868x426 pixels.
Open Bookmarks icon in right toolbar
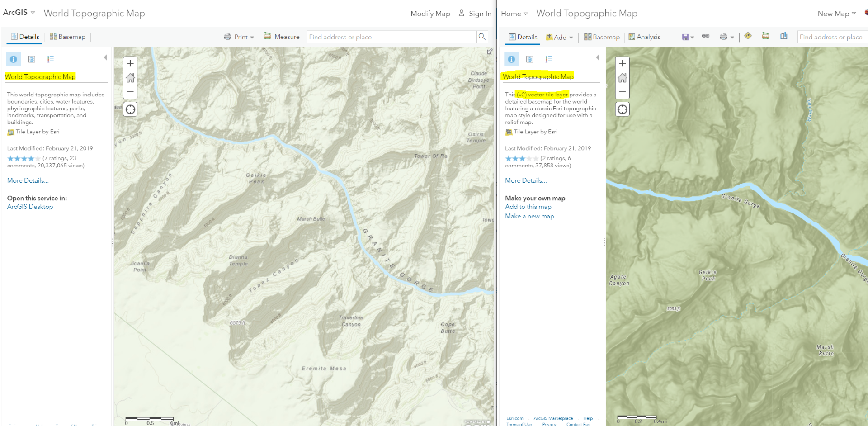click(x=784, y=36)
